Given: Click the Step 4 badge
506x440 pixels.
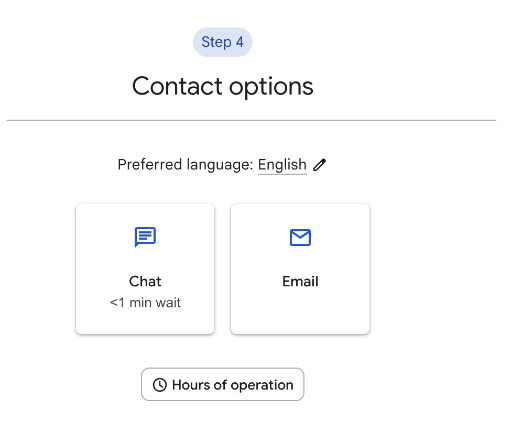Looking at the screenshot, I should click(x=223, y=42).
